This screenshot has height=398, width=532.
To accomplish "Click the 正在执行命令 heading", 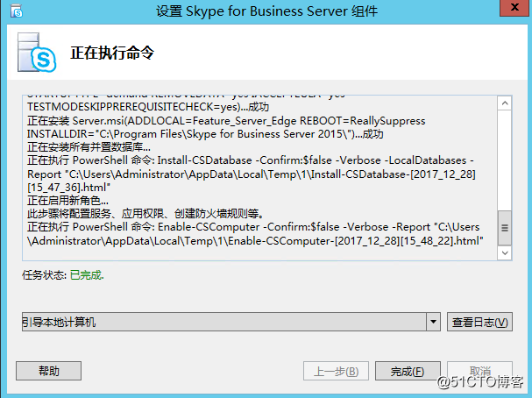I will pyautogui.click(x=112, y=53).
